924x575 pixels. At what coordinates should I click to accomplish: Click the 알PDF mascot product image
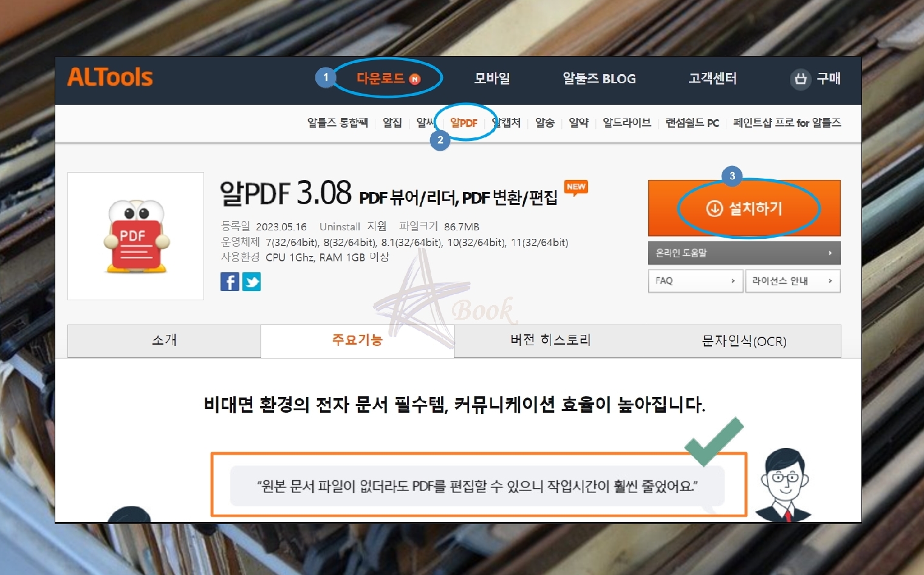click(x=136, y=236)
